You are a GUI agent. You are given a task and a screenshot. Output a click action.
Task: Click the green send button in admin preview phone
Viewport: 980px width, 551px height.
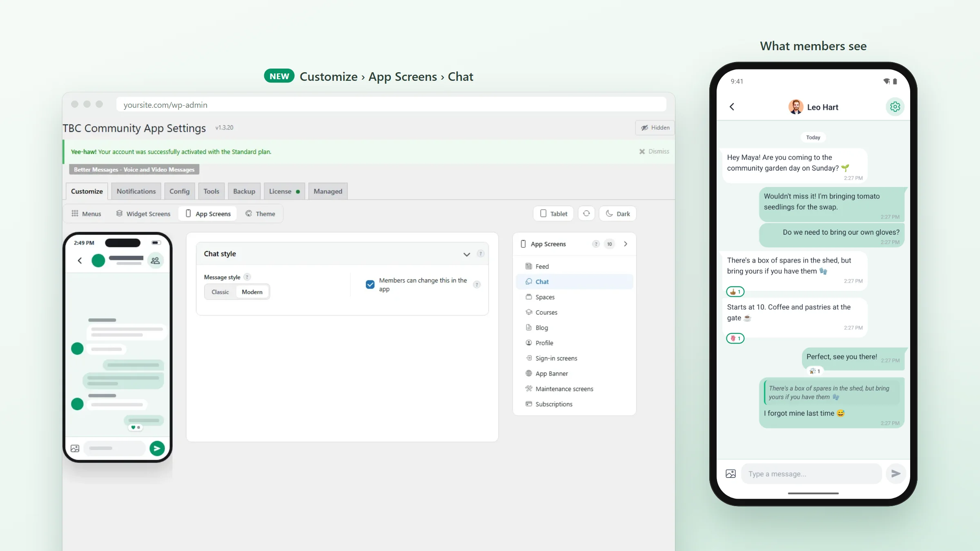pyautogui.click(x=157, y=448)
